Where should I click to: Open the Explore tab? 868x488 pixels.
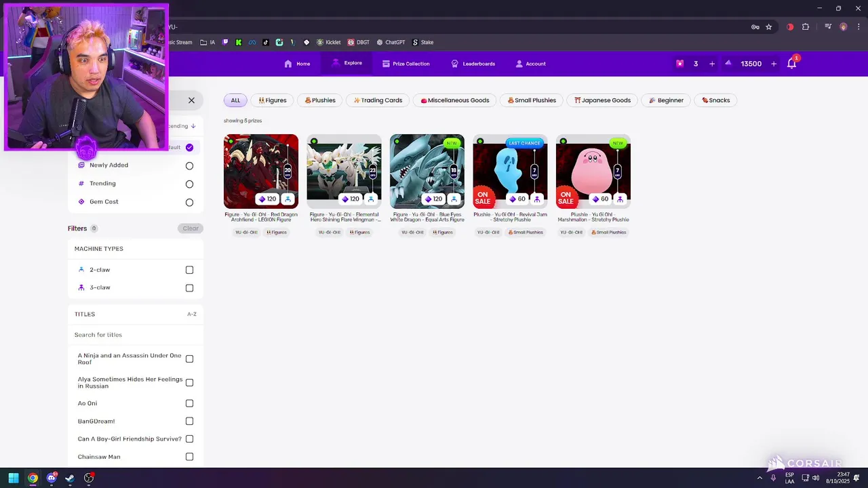coord(347,63)
